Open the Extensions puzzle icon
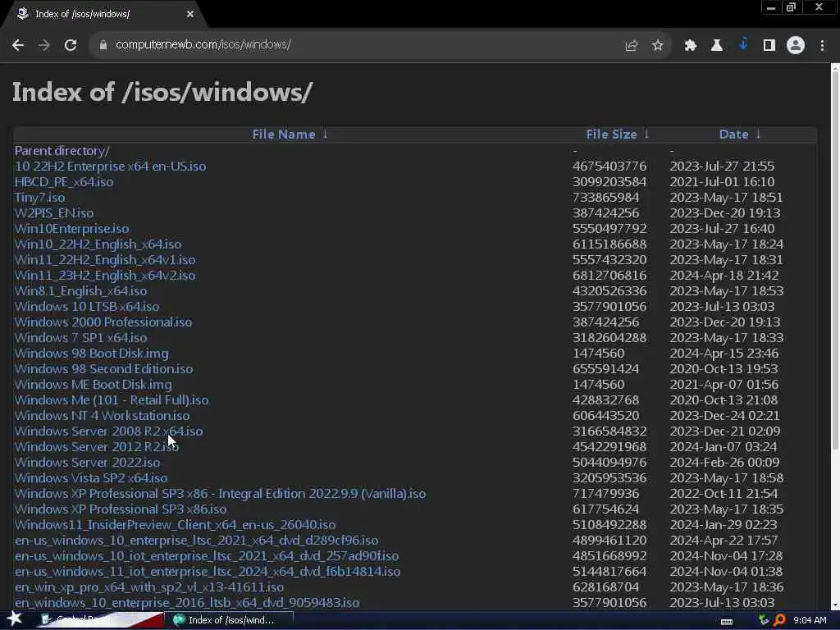 point(690,46)
